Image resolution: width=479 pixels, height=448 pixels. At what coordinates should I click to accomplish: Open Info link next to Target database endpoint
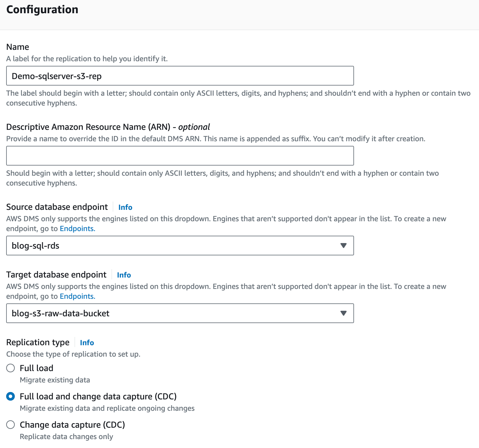click(123, 275)
